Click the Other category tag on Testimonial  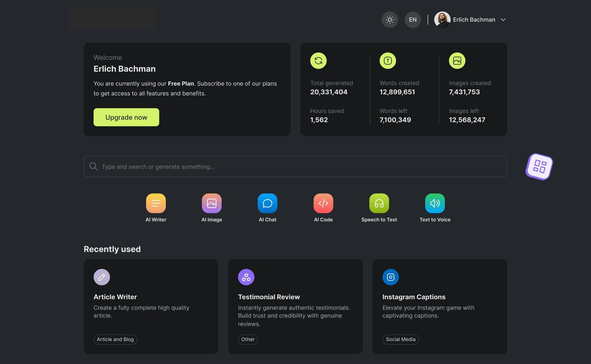tap(248, 339)
